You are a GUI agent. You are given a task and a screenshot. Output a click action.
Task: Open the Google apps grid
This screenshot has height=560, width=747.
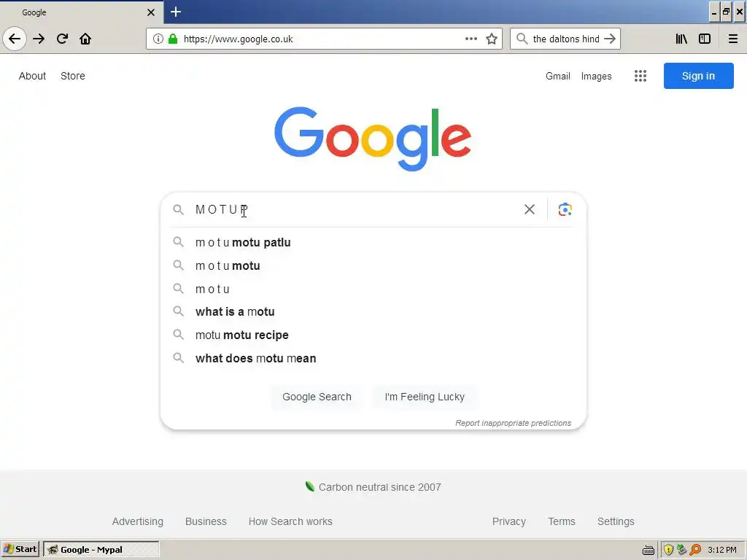click(x=640, y=76)
